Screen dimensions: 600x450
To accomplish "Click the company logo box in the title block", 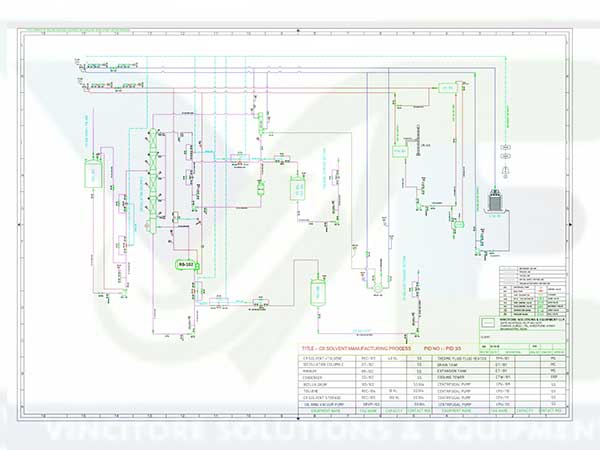I will (488, 323).
